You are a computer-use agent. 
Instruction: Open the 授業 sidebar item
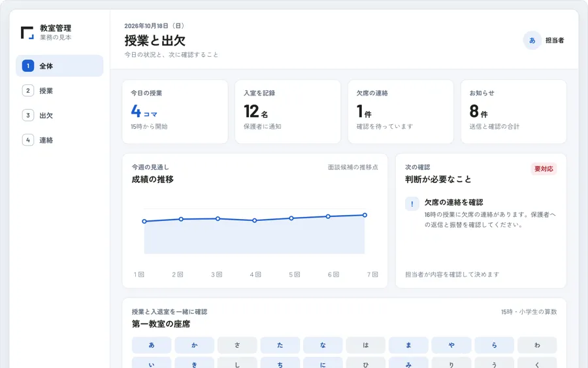click(59, 91)
